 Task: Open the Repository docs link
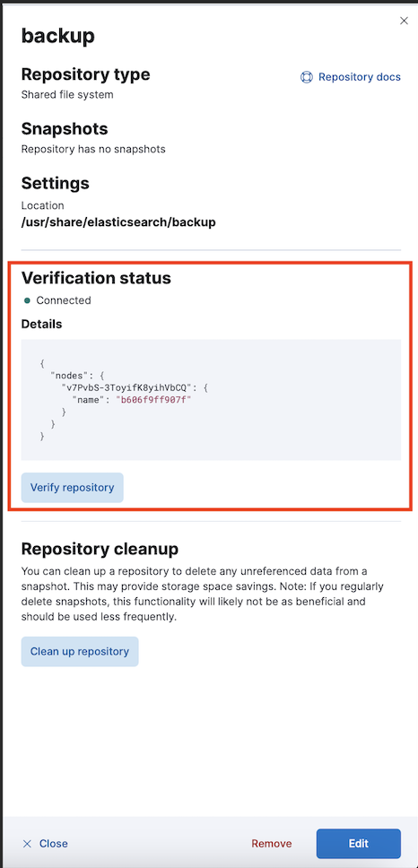click(360, 77)
